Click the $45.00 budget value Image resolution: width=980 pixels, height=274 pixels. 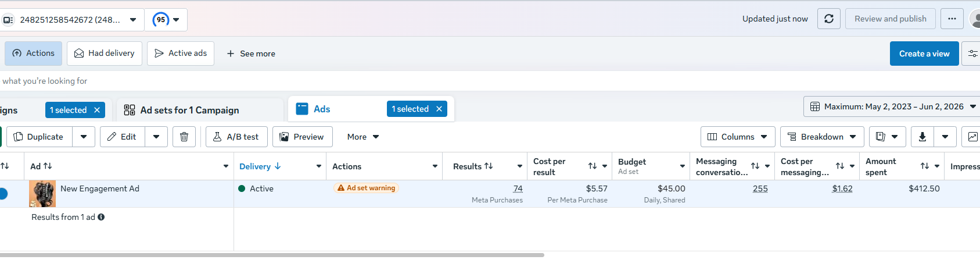672,188
